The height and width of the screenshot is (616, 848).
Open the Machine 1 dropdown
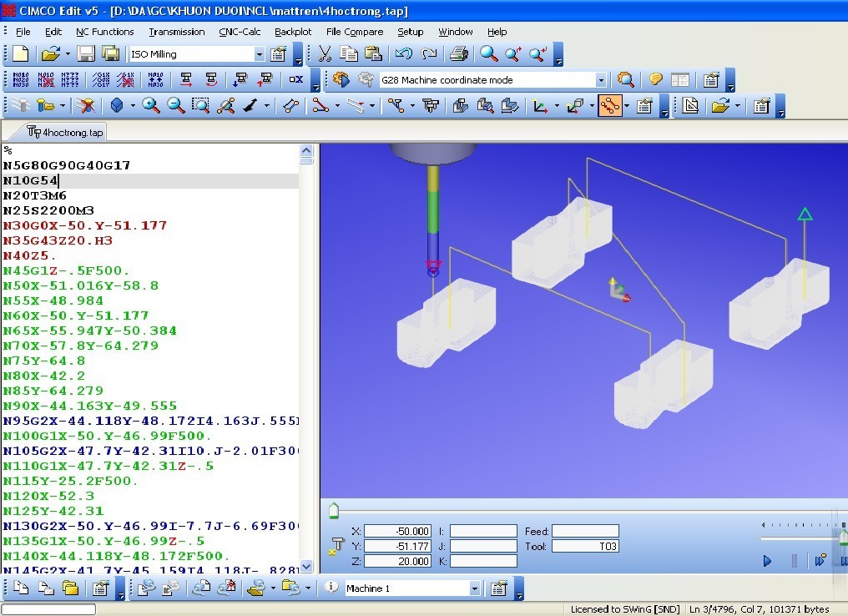click(x=475, y=588)
